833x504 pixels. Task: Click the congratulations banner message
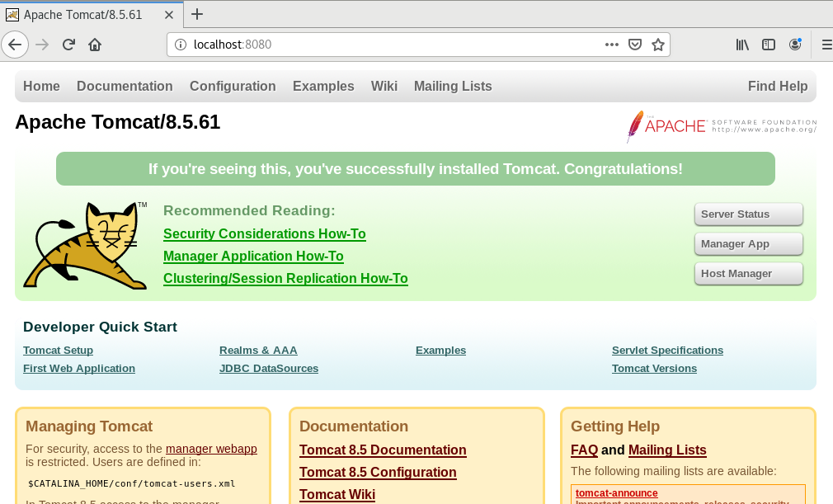click(x=416, y=169)
